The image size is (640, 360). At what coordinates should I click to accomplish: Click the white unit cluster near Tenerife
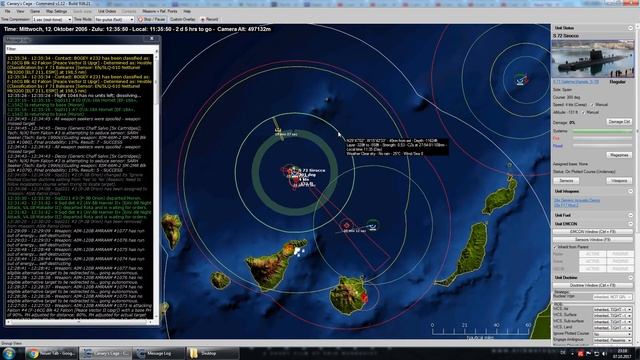pyautogui.click(x=300, y=251)
